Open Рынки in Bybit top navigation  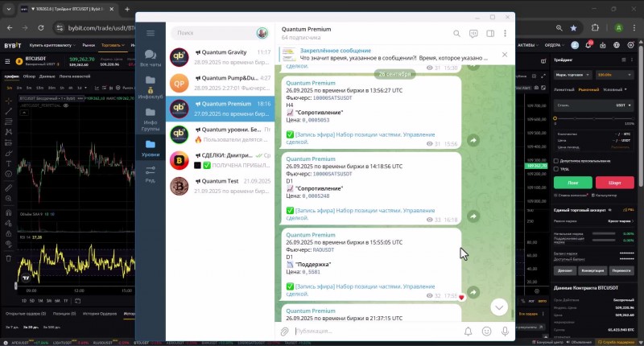(89, 45)
